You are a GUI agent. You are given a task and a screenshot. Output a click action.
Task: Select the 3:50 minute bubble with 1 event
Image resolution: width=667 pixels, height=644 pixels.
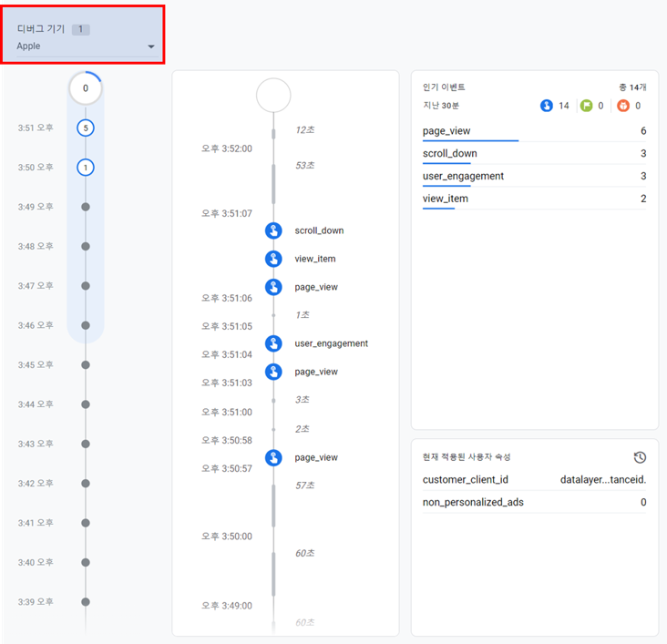tap(86, 168)
